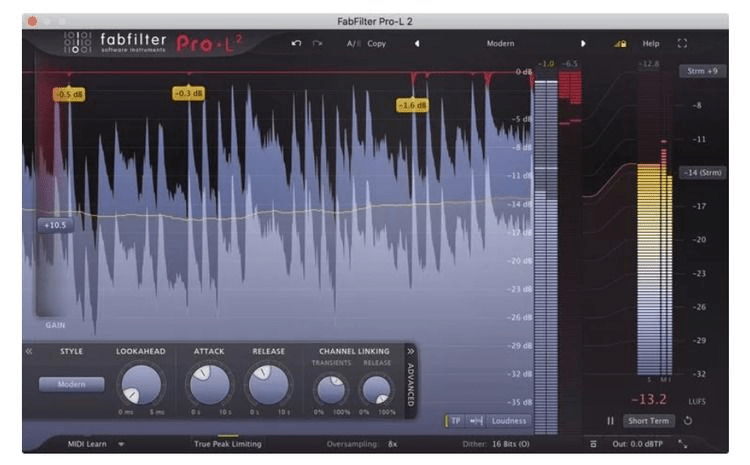Click the -0.3 dB peak label
The width and height of the screenshot is (750, 465).
(188, 93)
